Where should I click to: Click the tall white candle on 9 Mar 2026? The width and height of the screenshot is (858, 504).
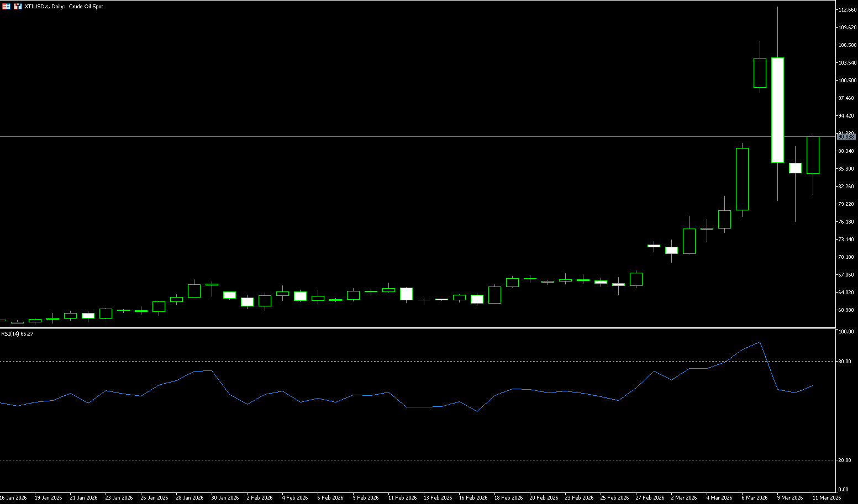777,110
